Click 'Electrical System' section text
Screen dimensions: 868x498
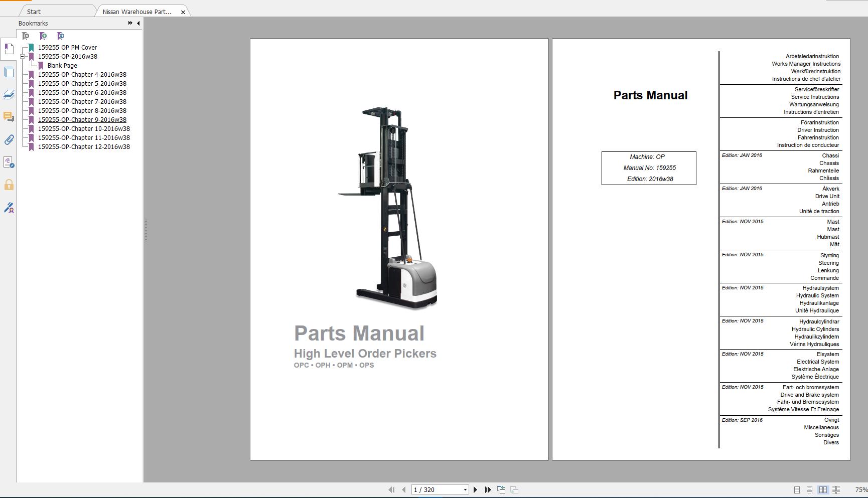[x=818, y=362]
